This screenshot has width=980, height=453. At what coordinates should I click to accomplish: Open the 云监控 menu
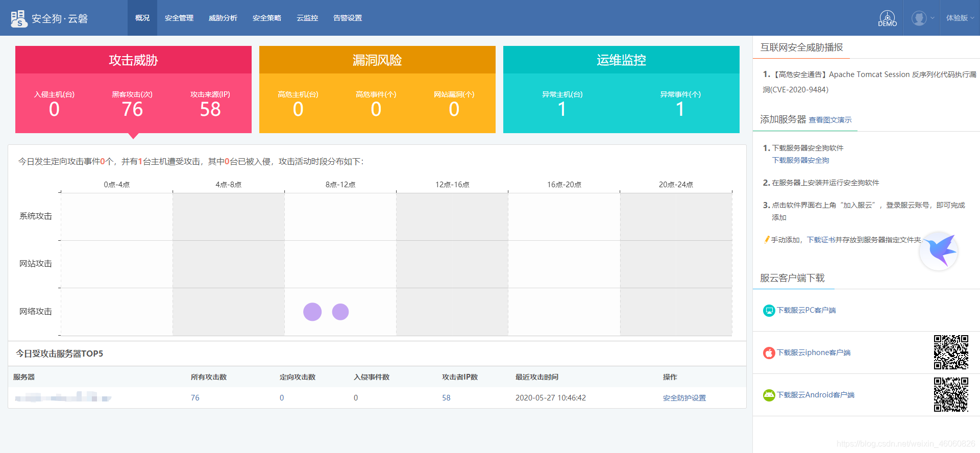(x=307, y=18)
